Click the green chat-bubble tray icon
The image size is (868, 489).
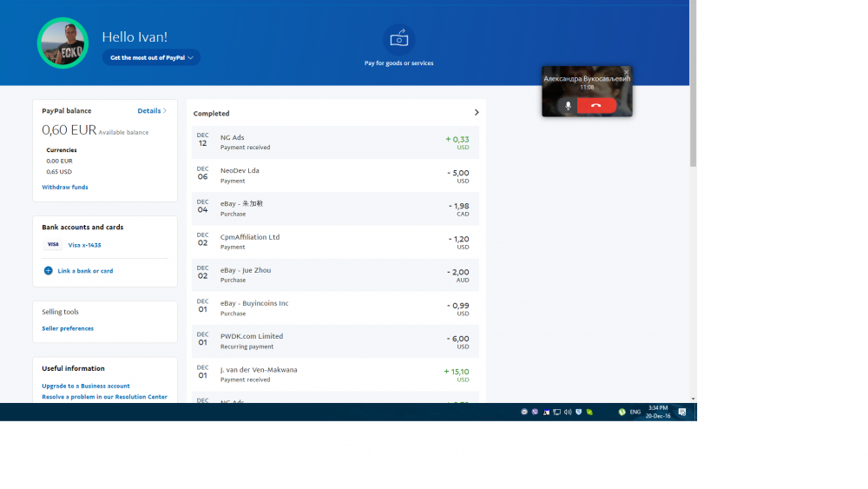tap(589, 412)
